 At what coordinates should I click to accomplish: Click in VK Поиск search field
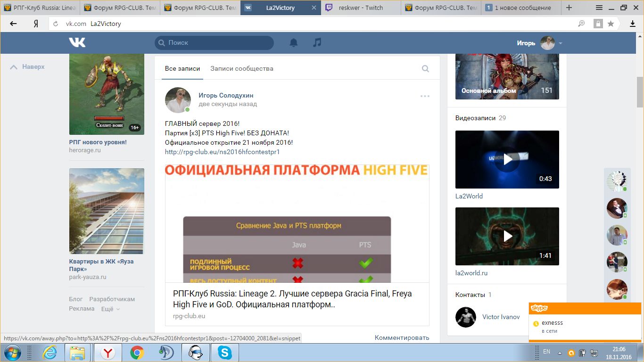pyautogui.click(x=214, y=42)
